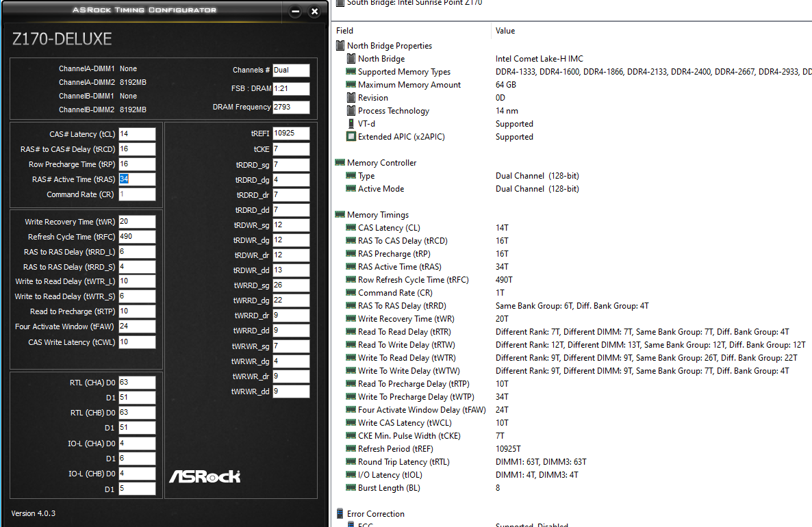Click the Write Recovery Time (tWR) field
Image resolution: width=812 pixels, height=527 pixels.
[x=137, y=221]
